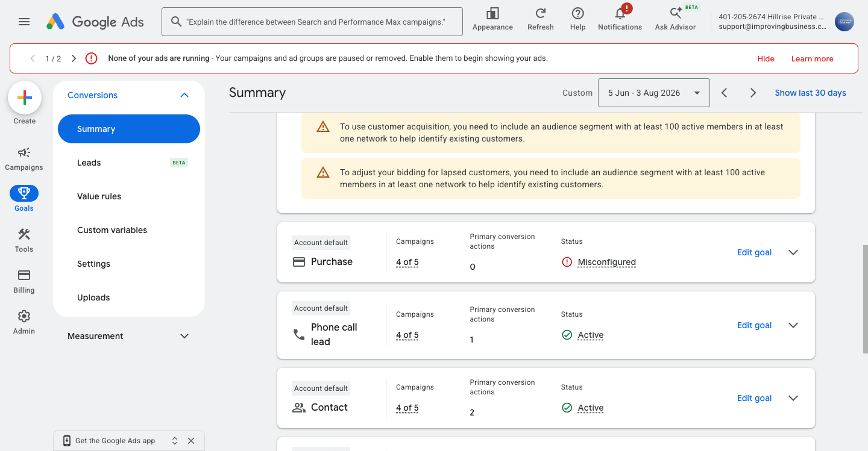
Task: Show next alert in the banner
Action: pyautogui.click(x=74, y=58)
